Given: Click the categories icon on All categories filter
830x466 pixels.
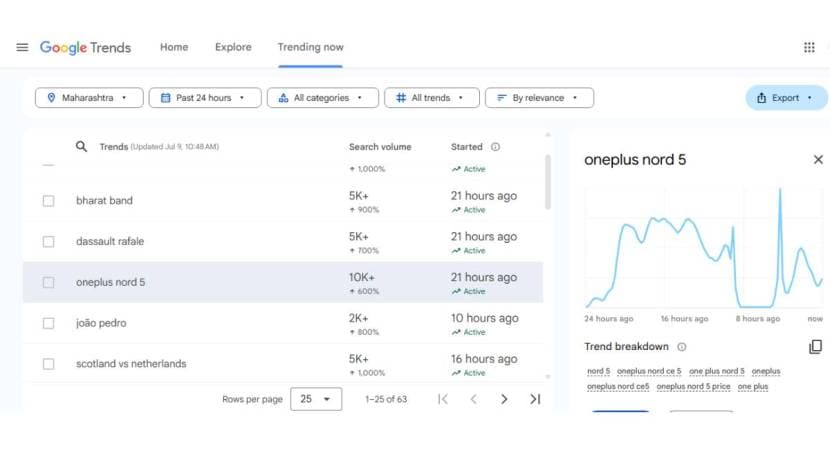Looking at the screenshot, I should [x=283, y=98].
